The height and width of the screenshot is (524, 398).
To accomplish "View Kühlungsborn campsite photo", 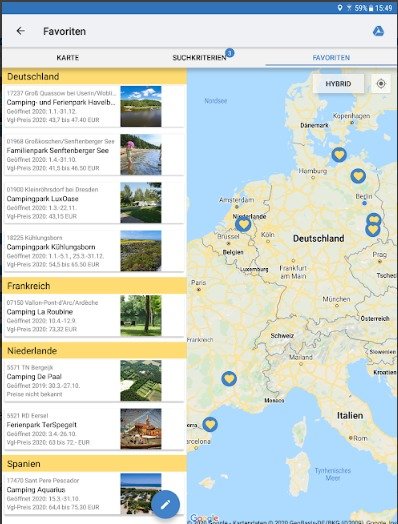I will (x=141, y=251).
